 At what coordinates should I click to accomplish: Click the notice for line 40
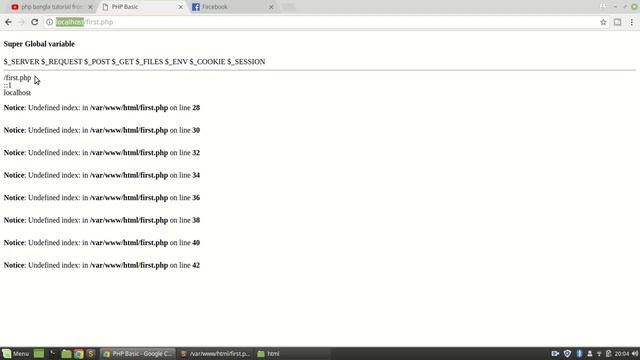pos(102,242)
